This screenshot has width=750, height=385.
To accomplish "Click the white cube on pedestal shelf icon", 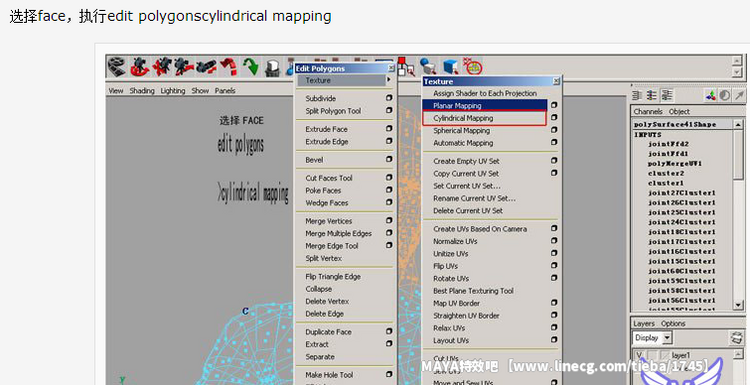I will click(273, 67).
